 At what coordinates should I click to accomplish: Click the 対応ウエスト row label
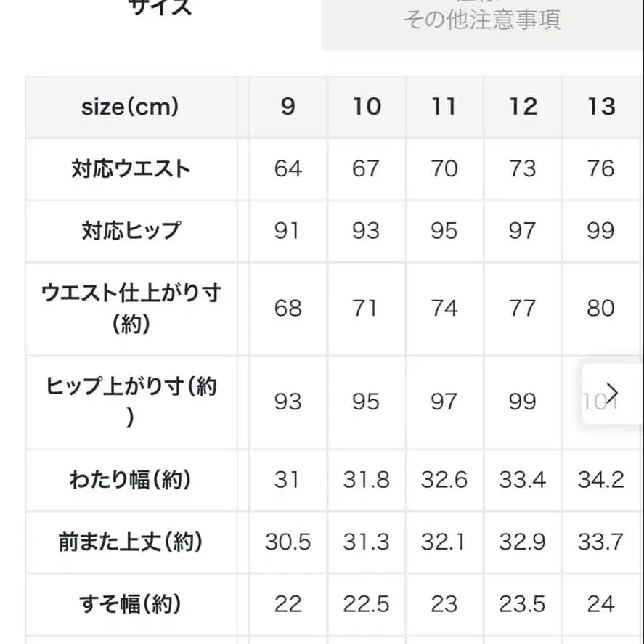tap(131, 168)
